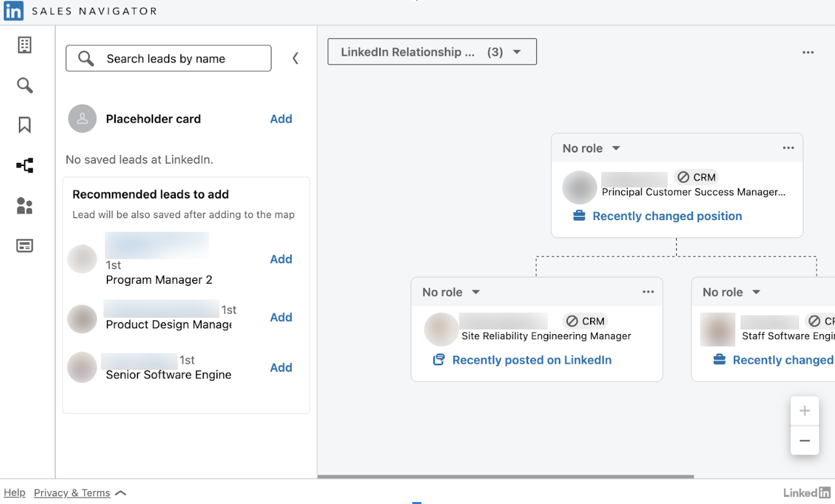Zoom in the map with plus button
The height and width of the screenshot is (504, 835).
(x=805, y=411)
